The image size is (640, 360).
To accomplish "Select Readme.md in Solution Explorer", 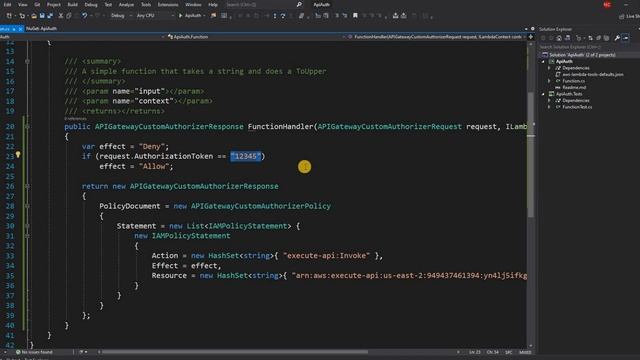I will (x=574, y=87).
